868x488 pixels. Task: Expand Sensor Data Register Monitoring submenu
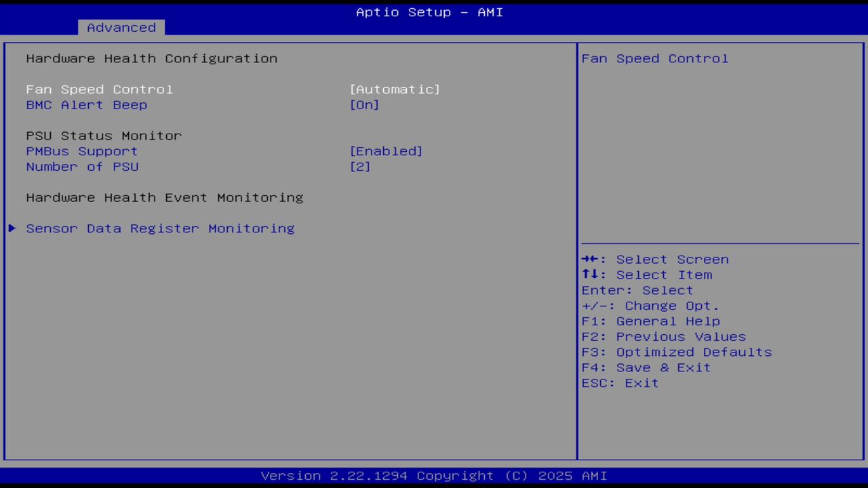[160, 228]
